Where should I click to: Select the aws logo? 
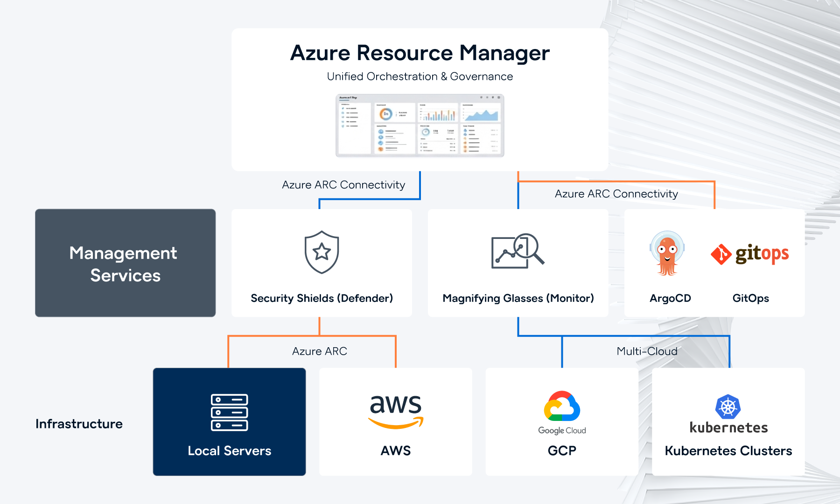(396, 412)
